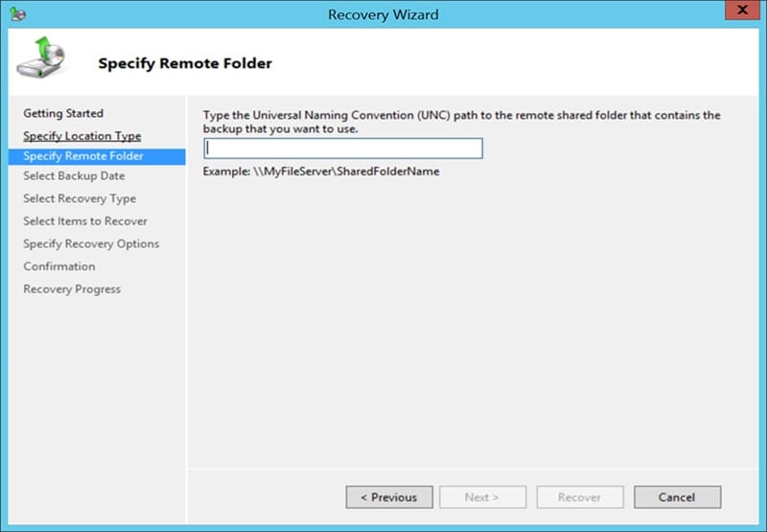Click the example path \\MyFileServer\SharedFolderName text
Screen dimensions: 767x532
(346, 172)
